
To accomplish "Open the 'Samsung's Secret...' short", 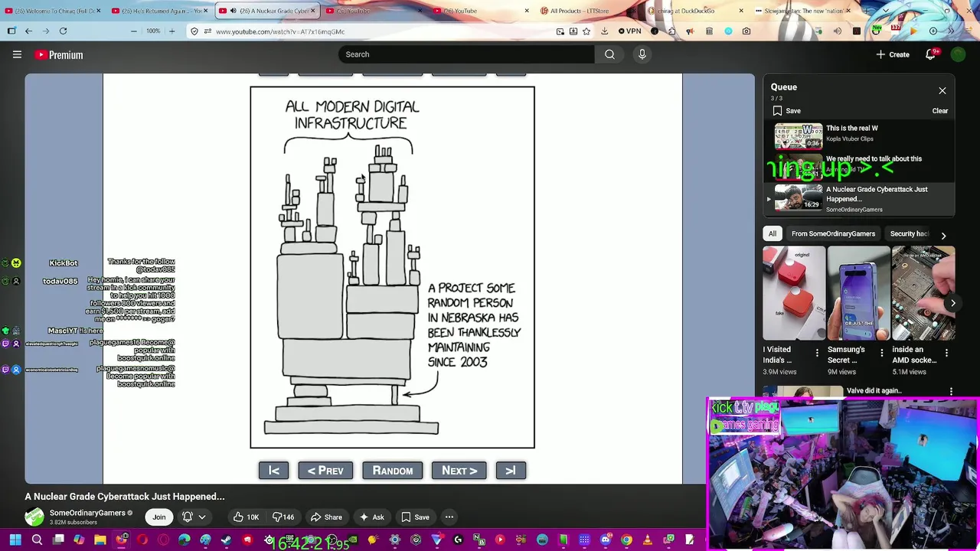I will point(858,293).
